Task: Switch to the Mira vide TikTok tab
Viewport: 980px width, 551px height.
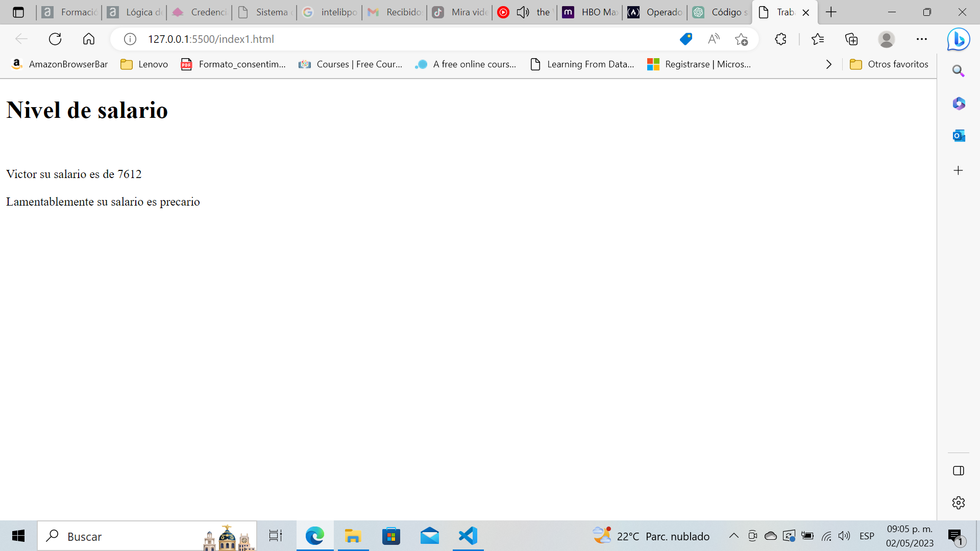Action: (460, 12)
